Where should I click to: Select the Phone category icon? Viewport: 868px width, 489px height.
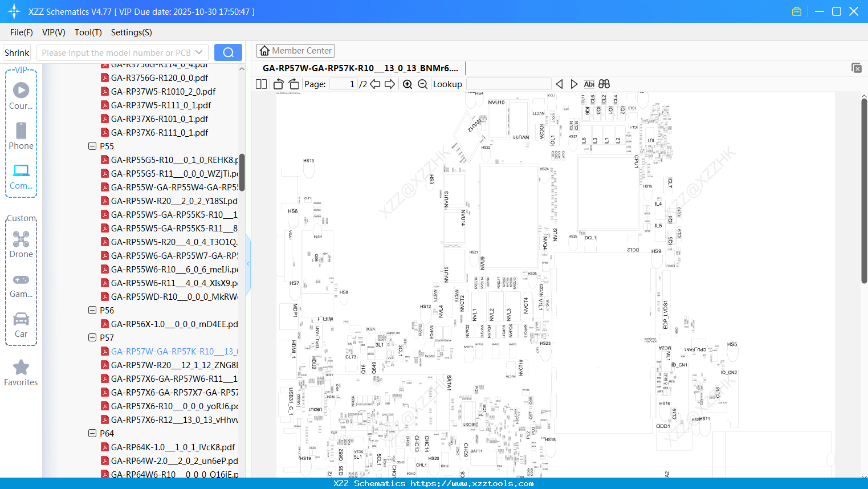point(21,136)
